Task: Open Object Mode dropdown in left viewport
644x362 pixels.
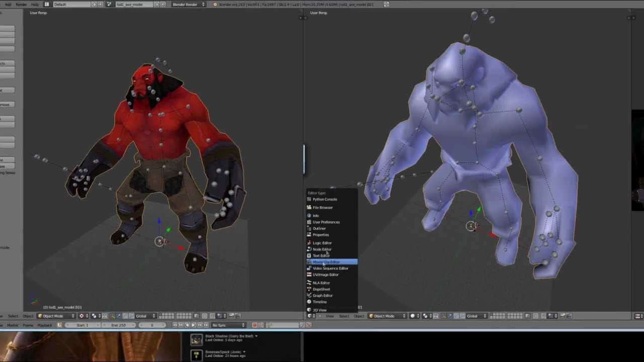Action: 57,316
